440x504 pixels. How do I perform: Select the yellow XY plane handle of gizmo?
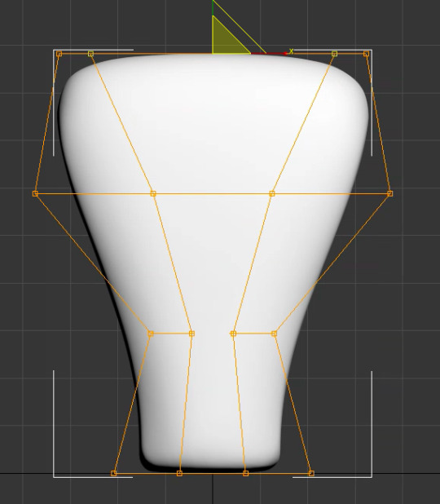(226, 40)
